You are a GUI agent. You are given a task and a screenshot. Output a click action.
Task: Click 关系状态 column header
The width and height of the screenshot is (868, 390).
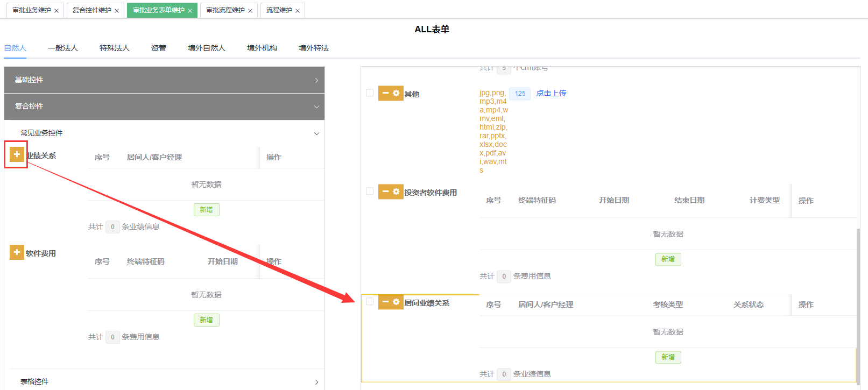749,304
